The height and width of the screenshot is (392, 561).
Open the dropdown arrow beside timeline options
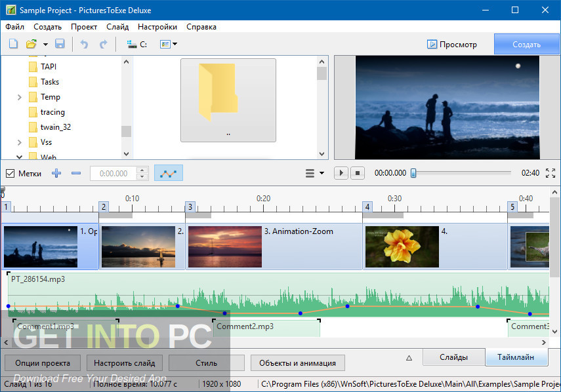(x=322, y=173)
